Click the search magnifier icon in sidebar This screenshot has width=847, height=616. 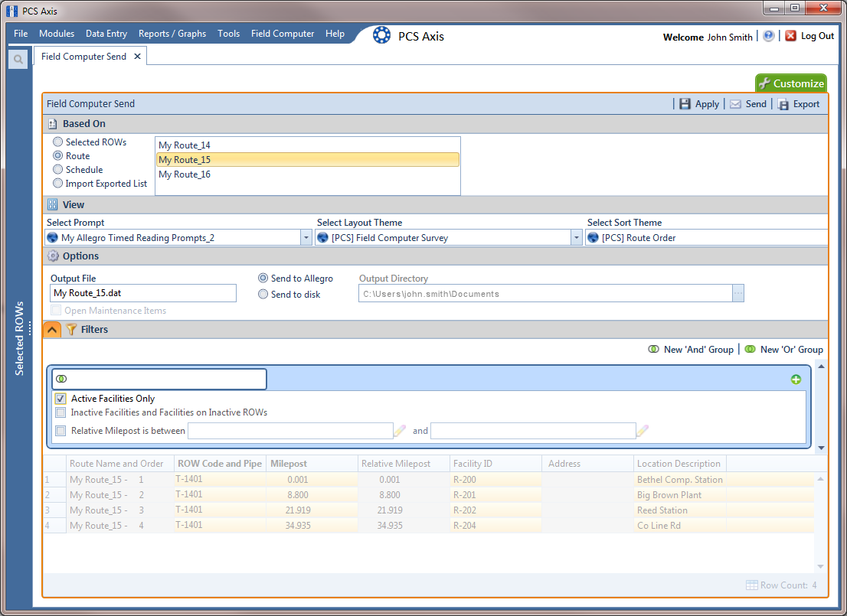tap(18, 60)
